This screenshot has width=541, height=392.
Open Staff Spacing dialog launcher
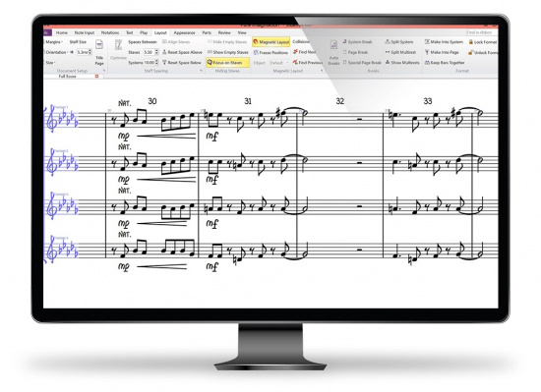point(201,71)
